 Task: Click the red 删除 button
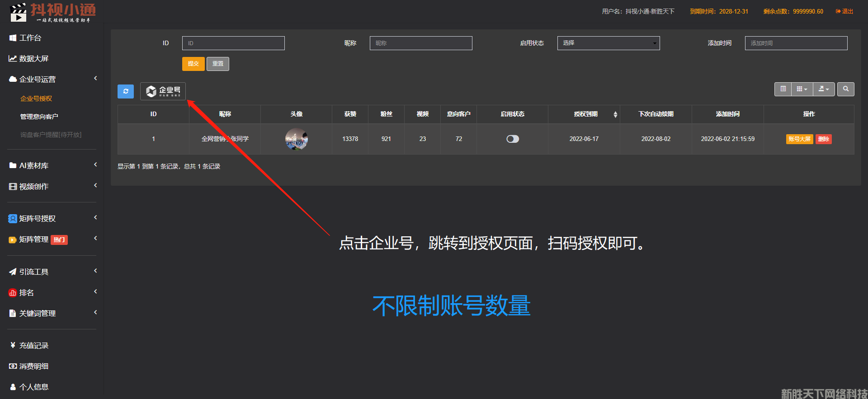[823, 139]
